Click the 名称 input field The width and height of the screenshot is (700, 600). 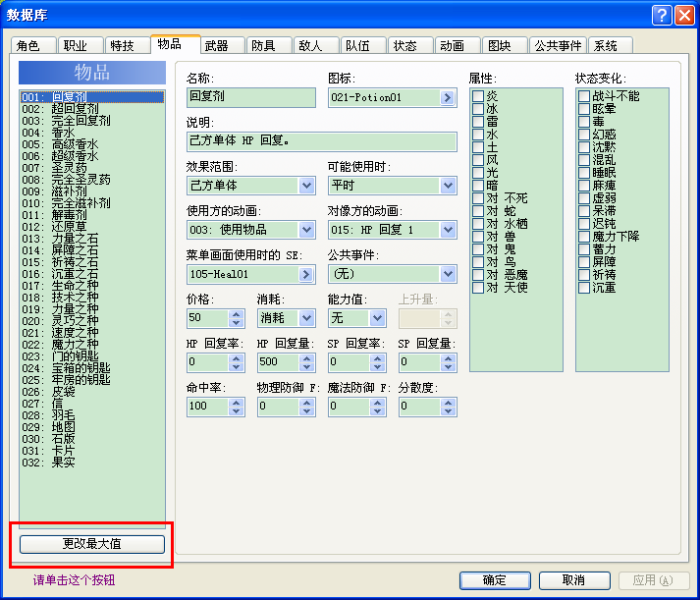(x=251, y=97)
